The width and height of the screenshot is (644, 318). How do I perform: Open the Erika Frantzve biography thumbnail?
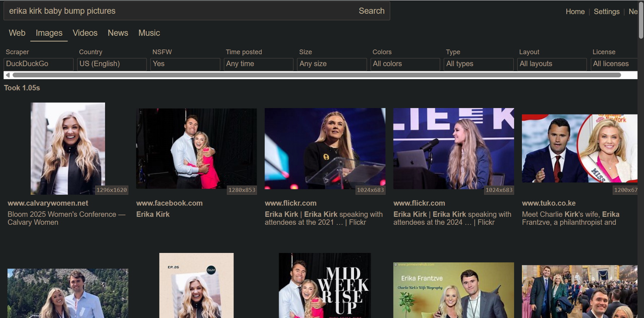453,290
